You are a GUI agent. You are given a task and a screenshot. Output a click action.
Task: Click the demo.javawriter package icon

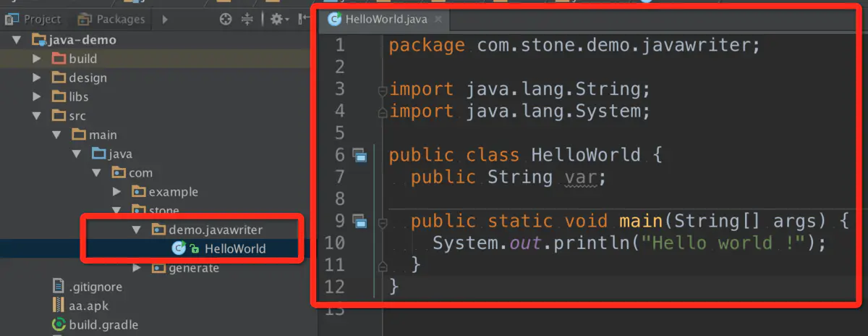coord(158,230)
